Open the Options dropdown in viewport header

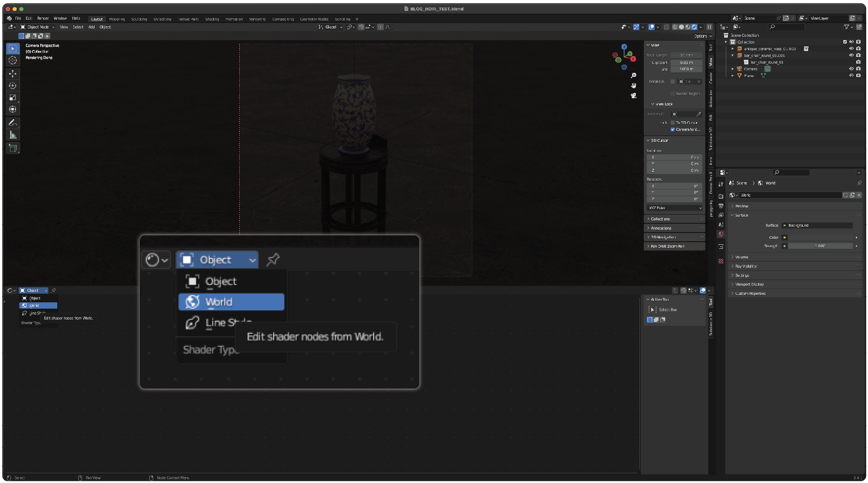point(702,36)
